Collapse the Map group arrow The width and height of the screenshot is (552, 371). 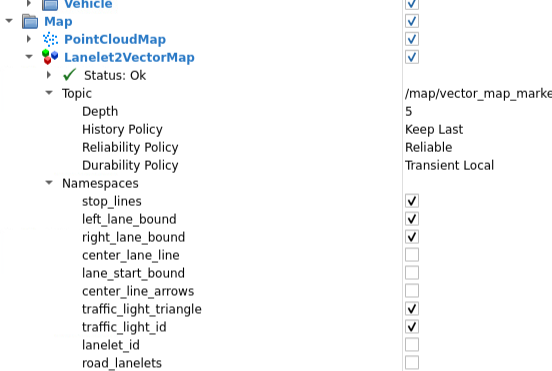pos(9,21)
